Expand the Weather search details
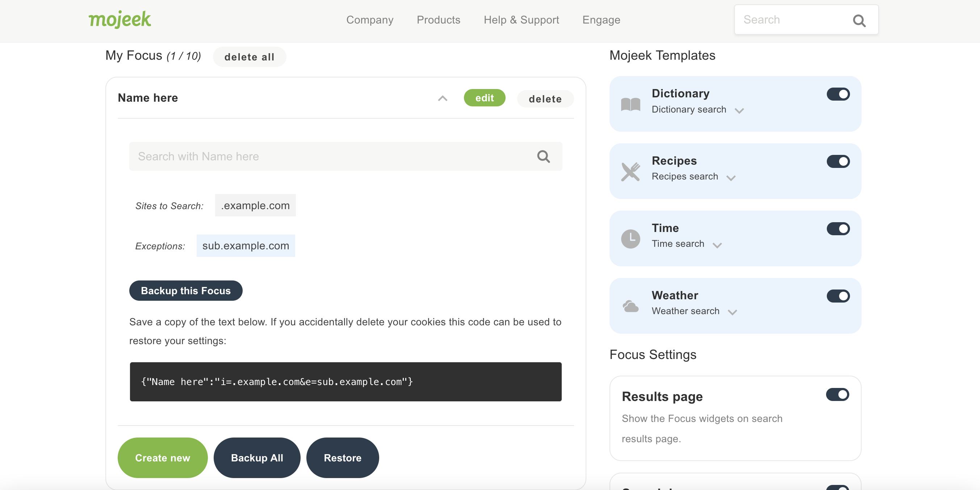 (x=732, y=312)
